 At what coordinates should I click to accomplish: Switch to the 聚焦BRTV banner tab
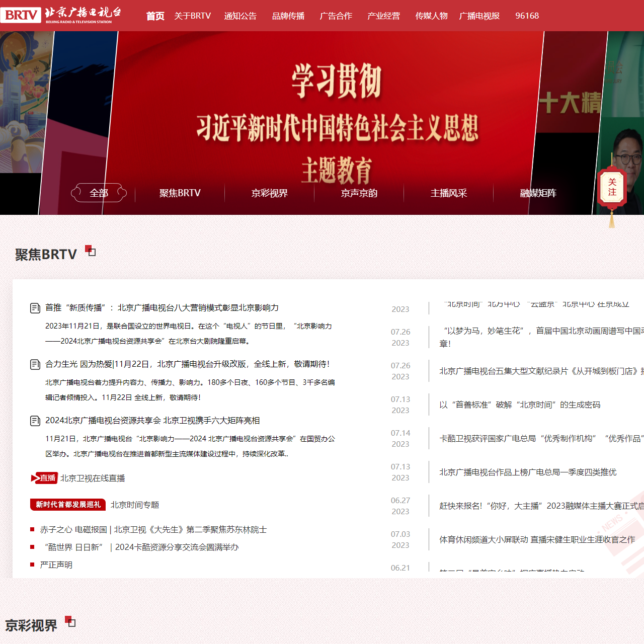tap(180, 193)
